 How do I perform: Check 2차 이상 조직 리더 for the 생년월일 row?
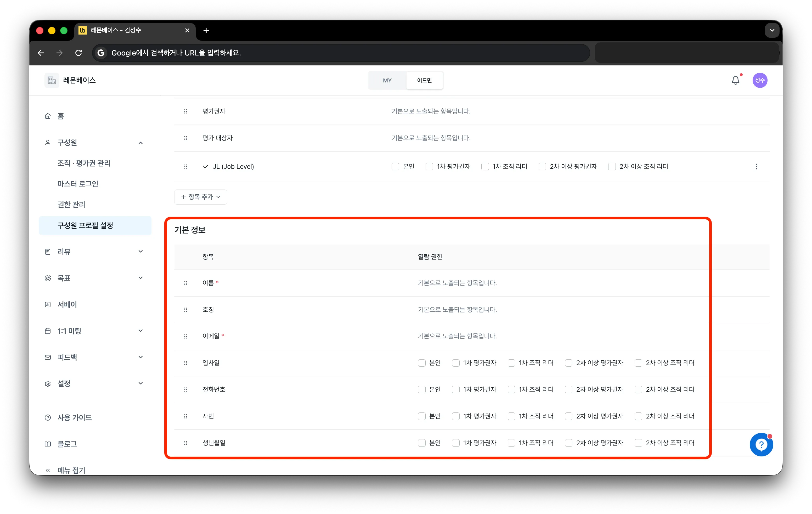click(638, 443)
